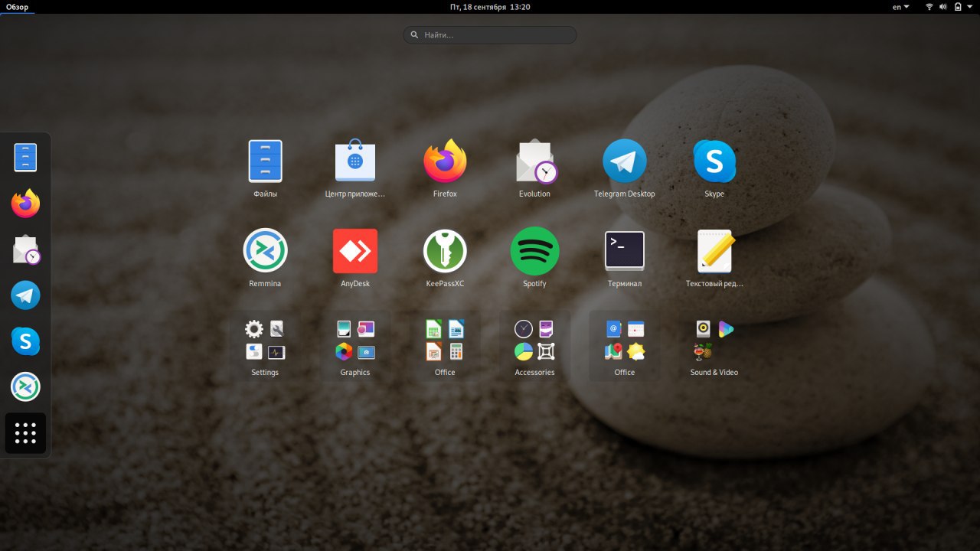Open Firefox from the app grid
Image resolution: width=980 pixels, height=551 pixels.
click(x=445, y=161)
